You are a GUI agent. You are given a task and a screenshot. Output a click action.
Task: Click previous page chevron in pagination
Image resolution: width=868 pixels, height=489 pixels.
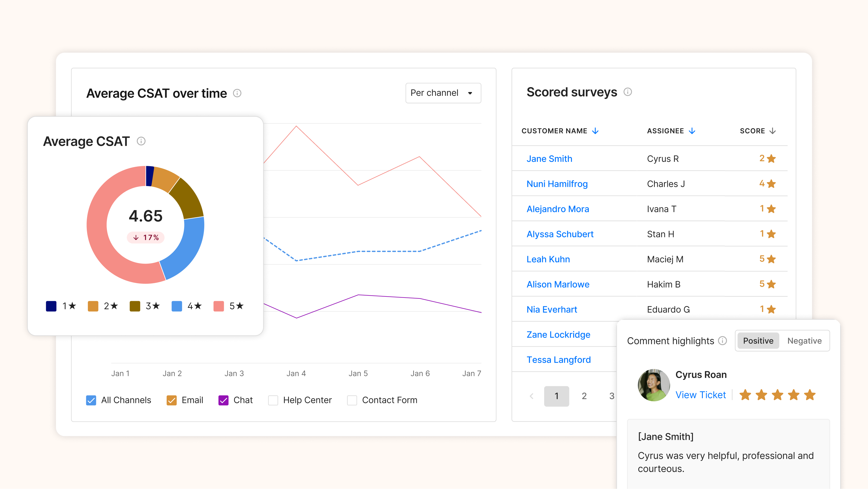pyautogui.click(x=532, y=396)
